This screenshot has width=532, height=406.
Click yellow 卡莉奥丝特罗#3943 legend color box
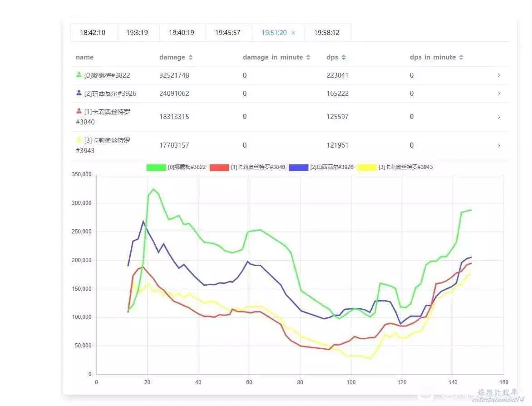[x=367, y=167]
